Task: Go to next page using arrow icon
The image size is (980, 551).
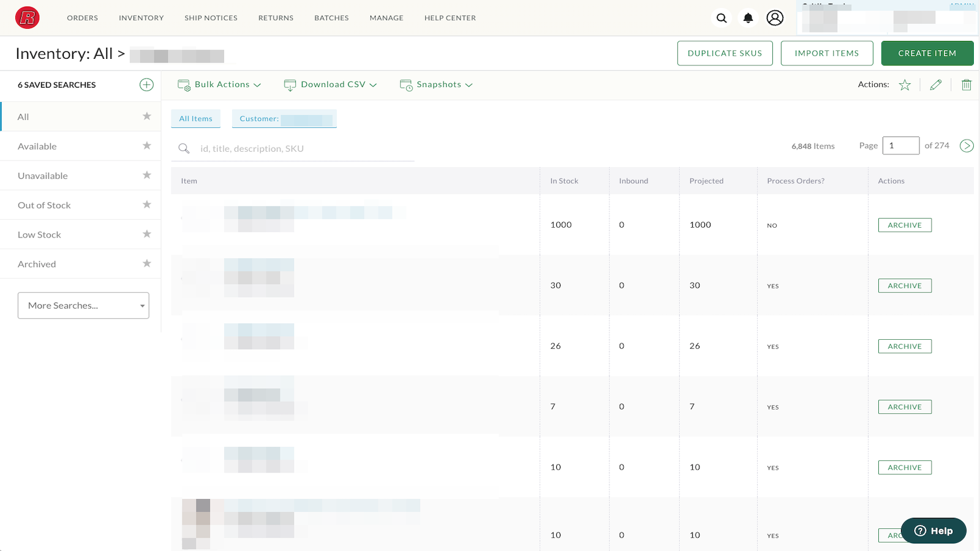Action: coord(967,146)
